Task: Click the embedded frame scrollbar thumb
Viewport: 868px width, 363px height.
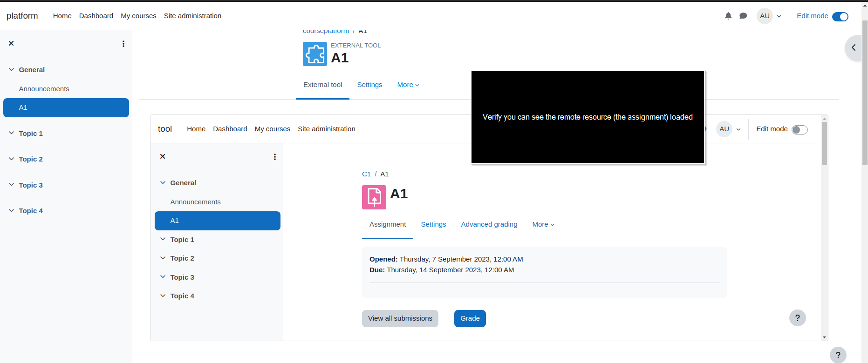Action: (x=824, y=144)
